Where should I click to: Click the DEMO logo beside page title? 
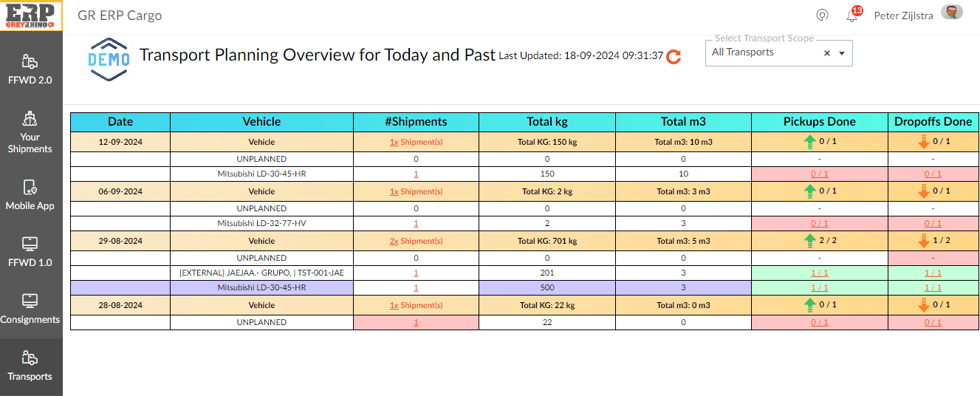(109, 59)
